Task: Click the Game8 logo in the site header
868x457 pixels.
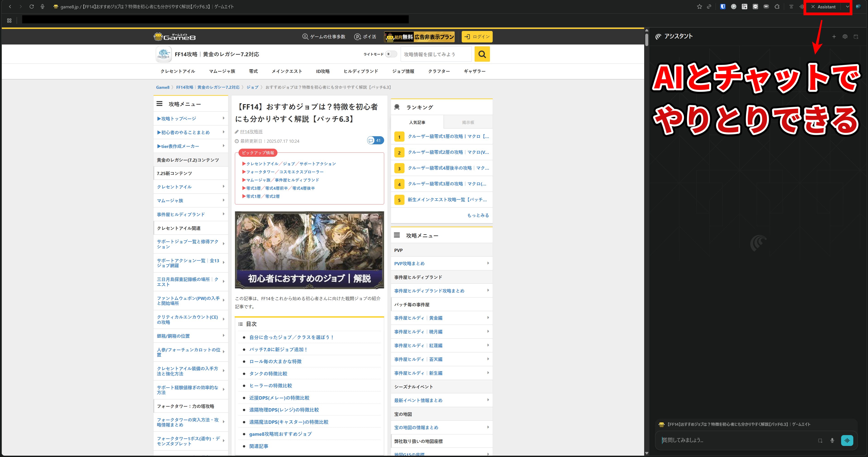Action: (x=175, y=36)
